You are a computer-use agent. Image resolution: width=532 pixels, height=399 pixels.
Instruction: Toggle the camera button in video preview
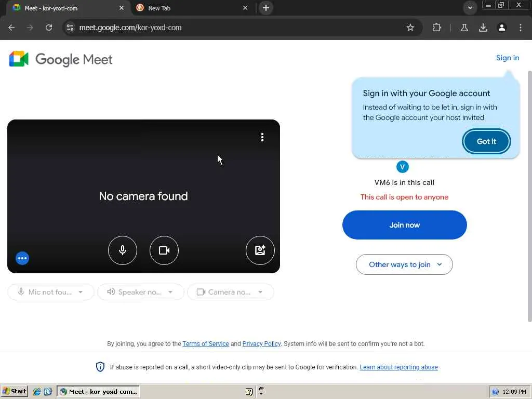tap(164, 250)
